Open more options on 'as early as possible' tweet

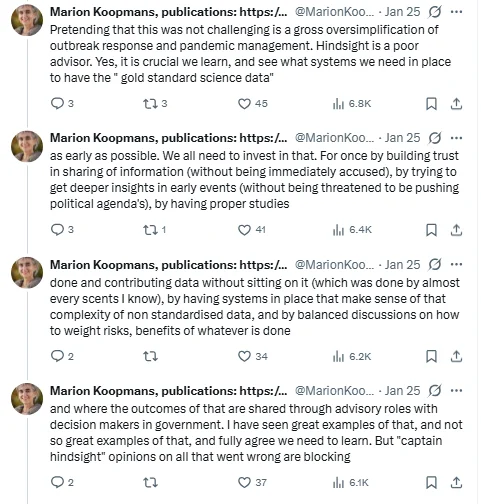(x=456, y=138)
